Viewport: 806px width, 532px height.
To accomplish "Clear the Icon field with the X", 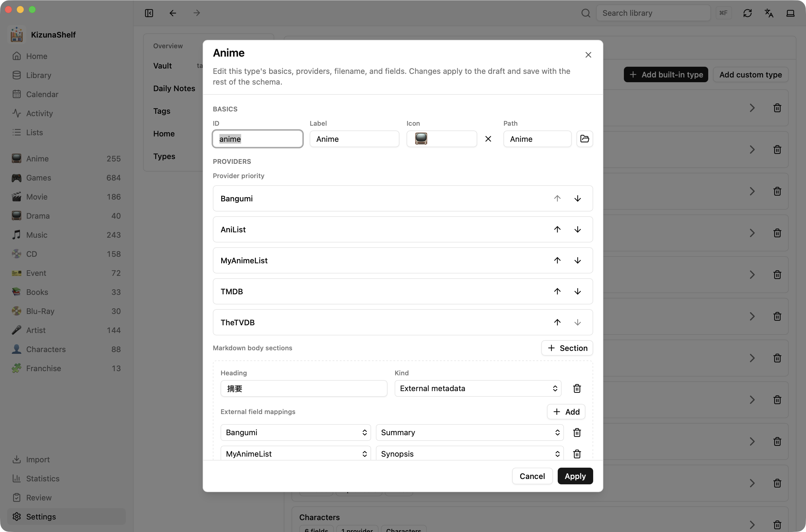I will (488, 139).
